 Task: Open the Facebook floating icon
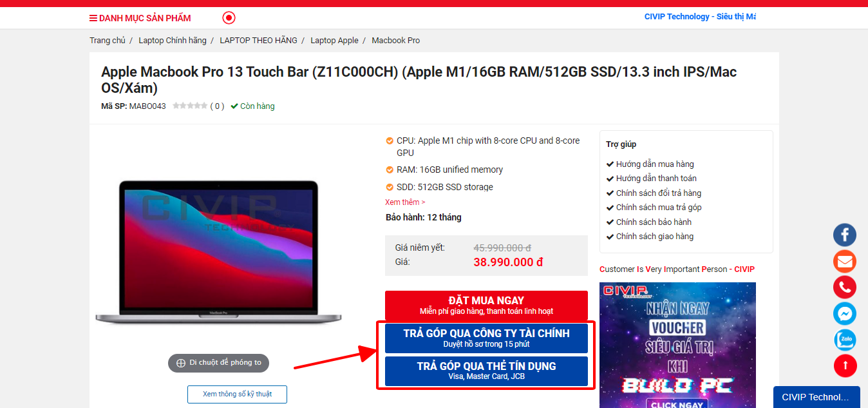pos(845,235)
